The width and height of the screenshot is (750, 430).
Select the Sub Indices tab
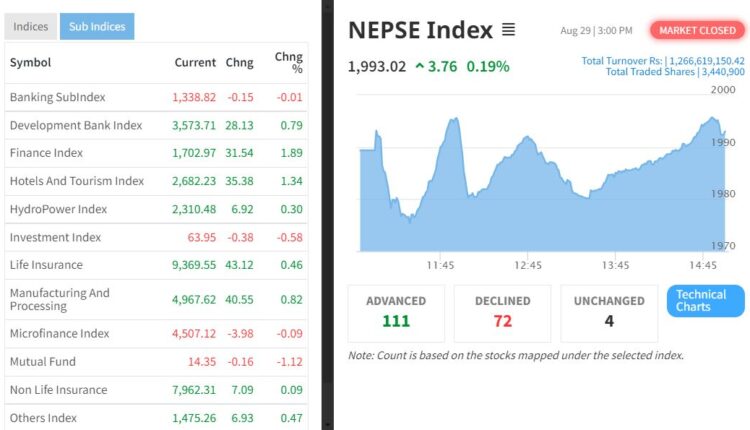click(96, 27)
